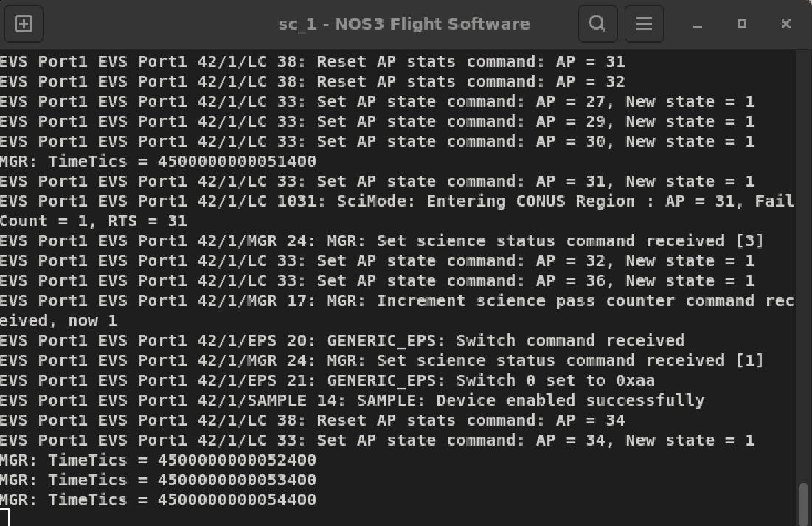Click the 'TimeTics = 4500000000053400' line
812x526 pixels.
tap(158, 480)
